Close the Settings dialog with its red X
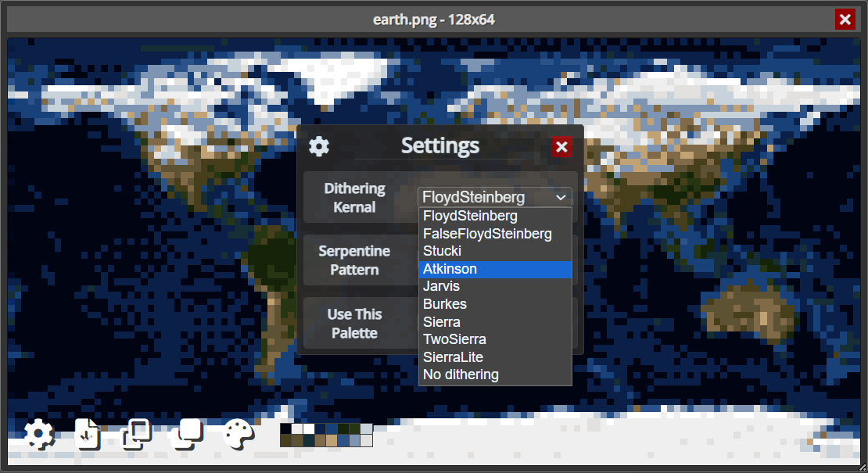This screenshot has height=473, width=868. coord(561,146)
